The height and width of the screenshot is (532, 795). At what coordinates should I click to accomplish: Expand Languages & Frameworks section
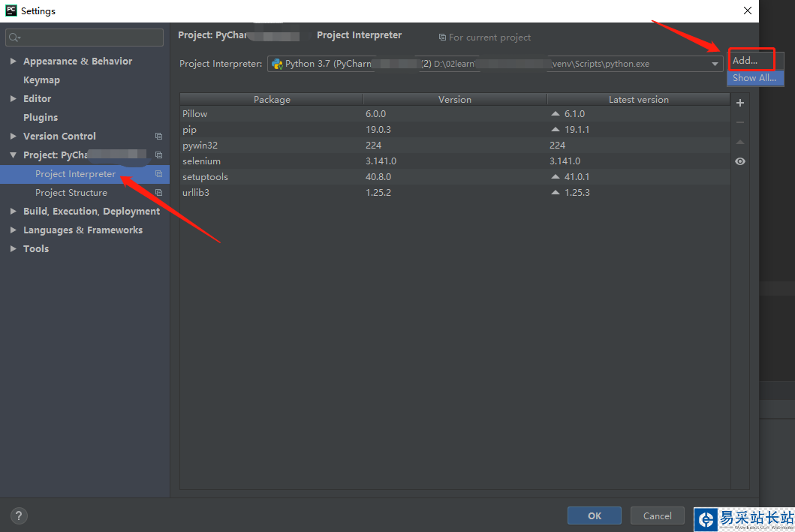[x=14, y=230]
